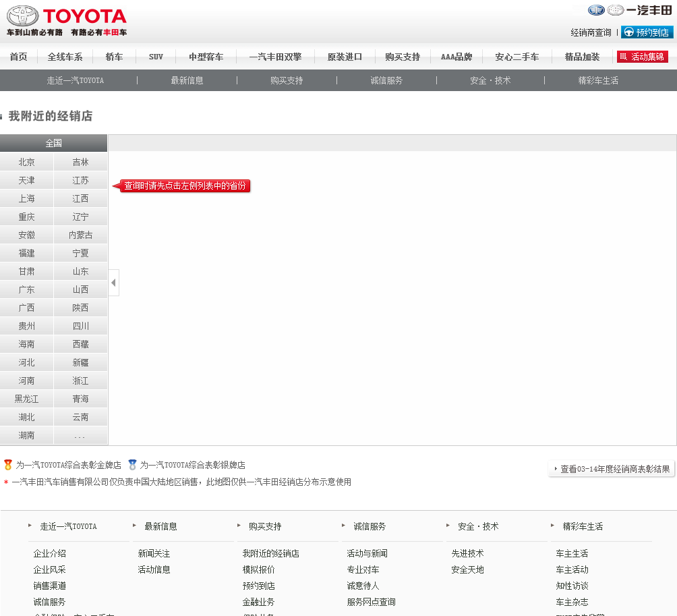Screen dimensions: 677x616
Task: Open 原装进口 navigation item
Action: coord(345,57)
